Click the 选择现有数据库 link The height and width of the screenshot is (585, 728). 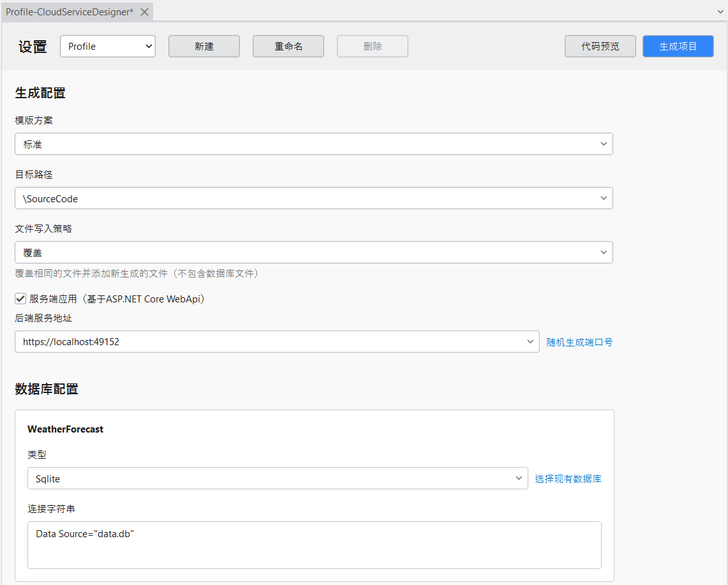point(568,478)
